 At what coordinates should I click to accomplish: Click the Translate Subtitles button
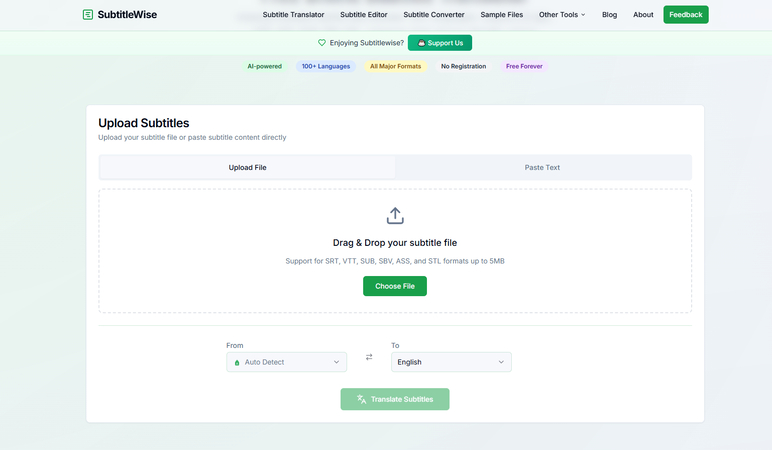[x=395, y=399]
